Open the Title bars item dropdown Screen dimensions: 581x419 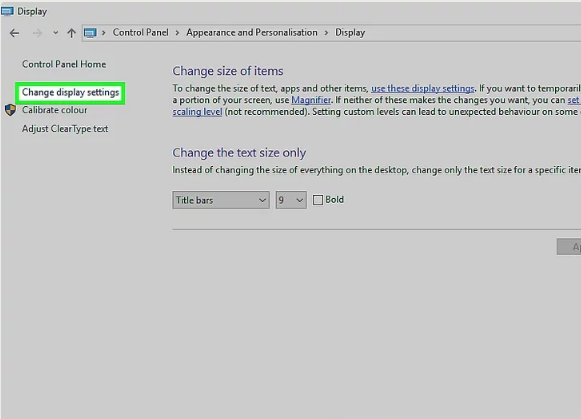[221, 200]
